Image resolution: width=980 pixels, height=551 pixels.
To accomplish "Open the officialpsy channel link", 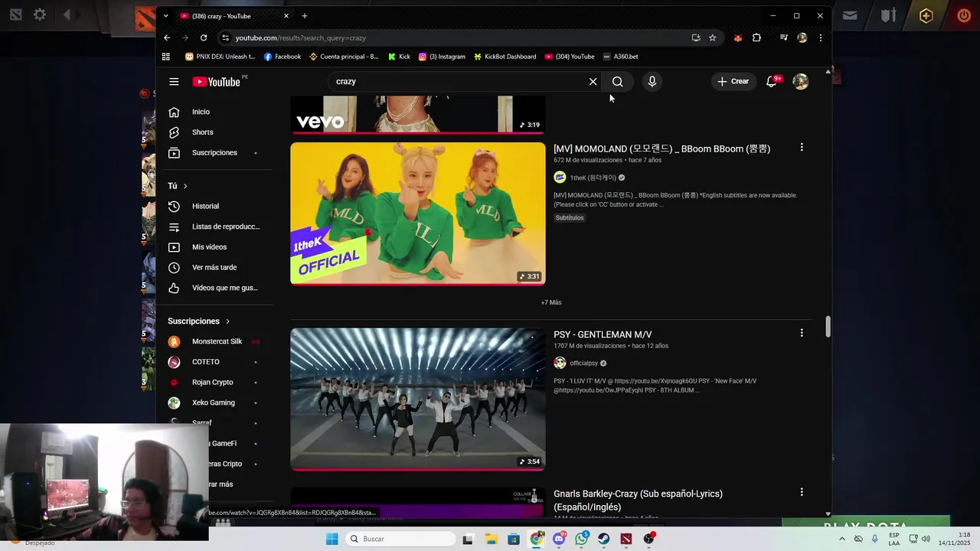I will point(583,364).
